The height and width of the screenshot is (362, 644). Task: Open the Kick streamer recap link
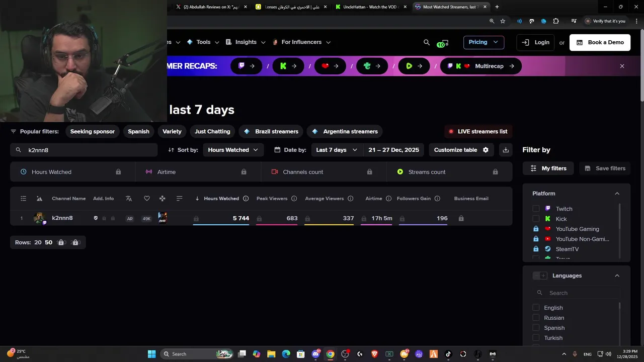pyautogui.click(x=288, y=66)
